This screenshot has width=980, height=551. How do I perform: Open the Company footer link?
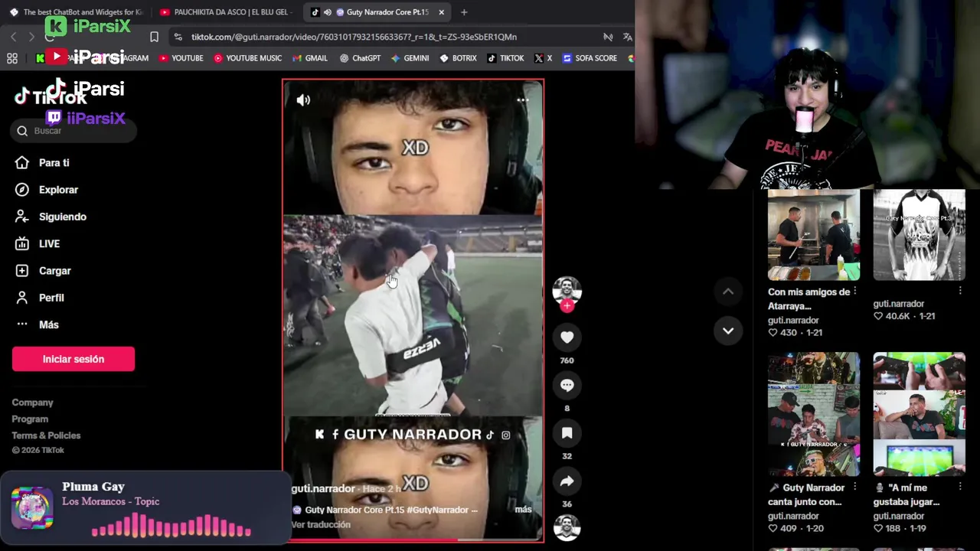[32, 403]
